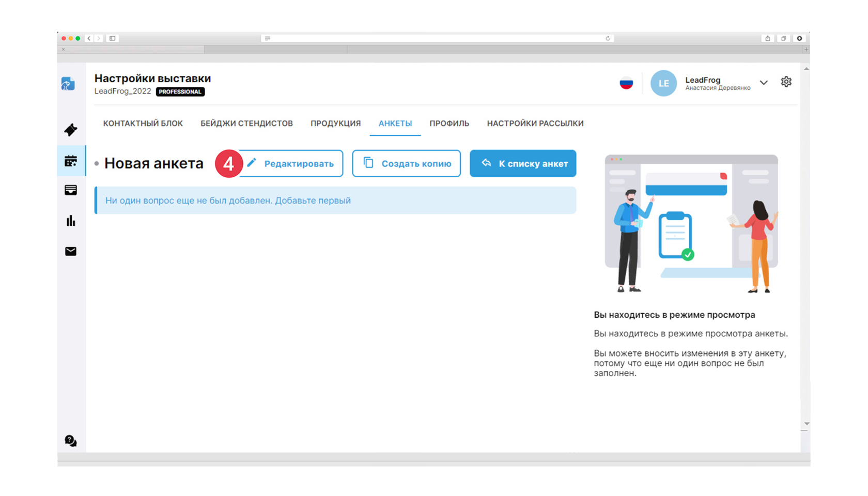Click the LE user avatar
The height and width of the screenshot is (496, 868).
pos(663,83)
